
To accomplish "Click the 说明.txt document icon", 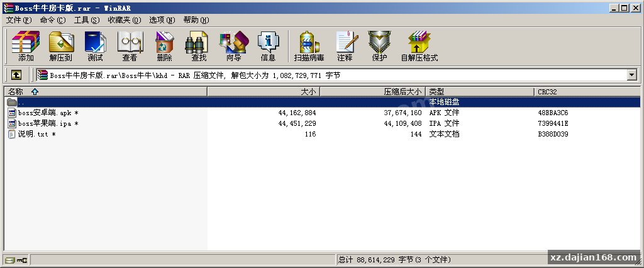I will pyautogui.click(x=12, y=134).
